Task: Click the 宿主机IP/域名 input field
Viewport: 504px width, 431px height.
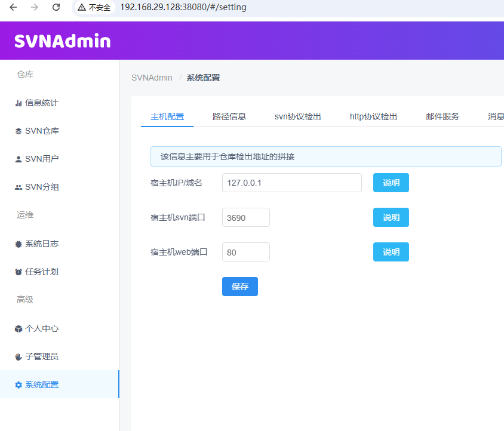Action: click(x=292, y=183)
